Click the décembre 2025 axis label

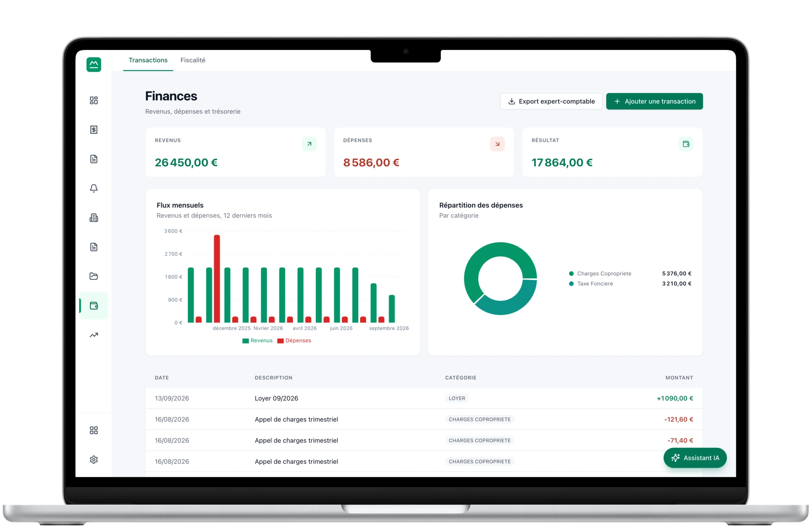[231, 328]
